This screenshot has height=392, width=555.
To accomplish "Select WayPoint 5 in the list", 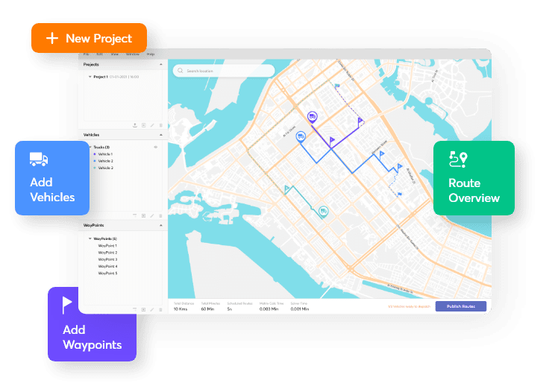I will pos(107,274).
